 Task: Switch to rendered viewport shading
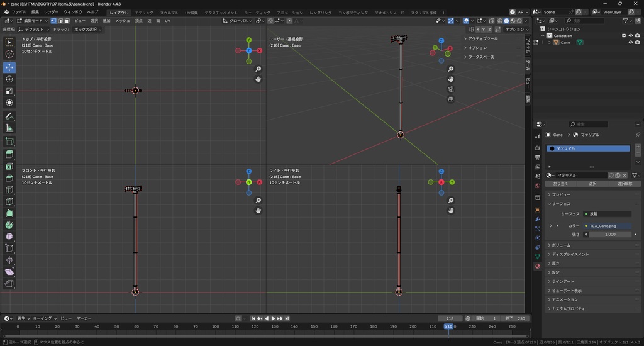[519, 21]
